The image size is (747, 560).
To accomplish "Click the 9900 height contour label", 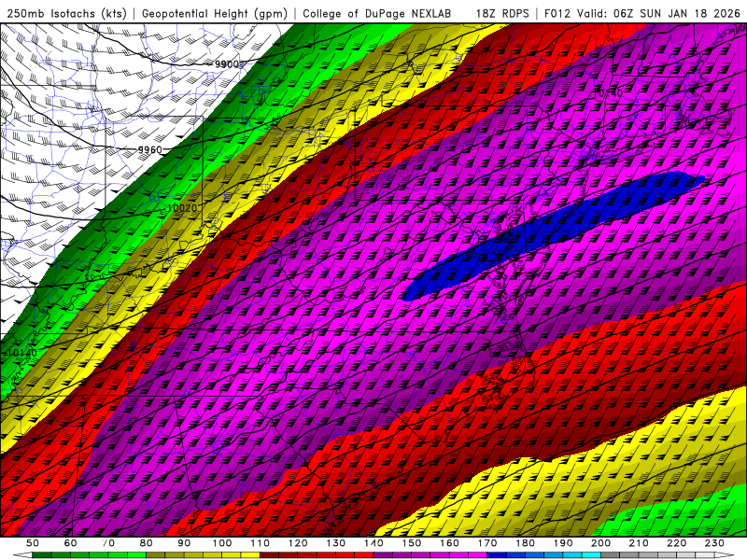I will (x=227, y=64).
